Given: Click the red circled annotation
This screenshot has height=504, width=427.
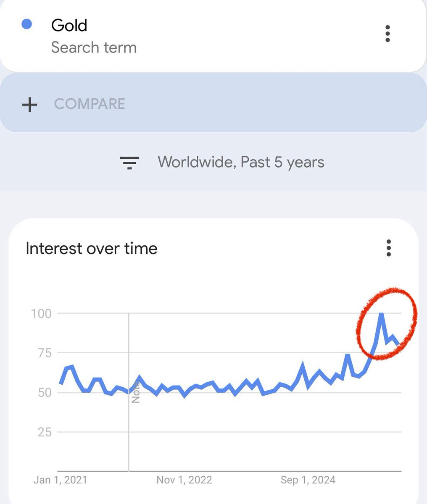Looking at the screenshot, I should [387, 323].
